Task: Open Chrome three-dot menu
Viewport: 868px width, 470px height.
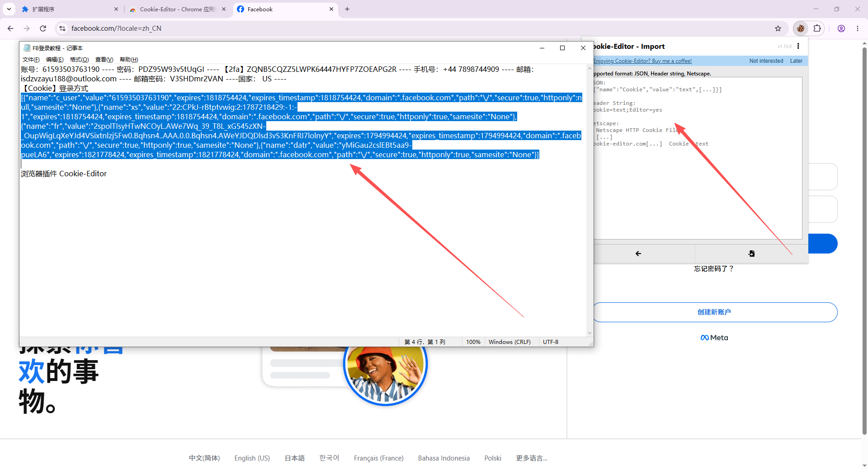Action: point(858,28)
